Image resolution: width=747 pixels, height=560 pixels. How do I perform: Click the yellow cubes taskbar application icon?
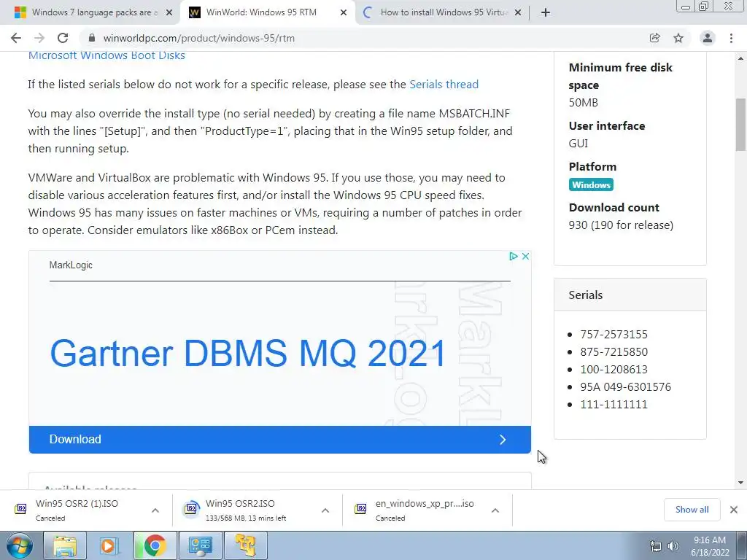tap(245, 546)
